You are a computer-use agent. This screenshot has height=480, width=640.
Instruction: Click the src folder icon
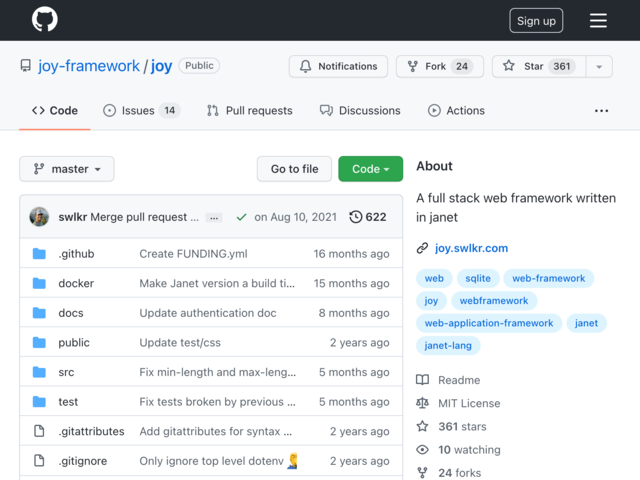[x=39, y=372]
